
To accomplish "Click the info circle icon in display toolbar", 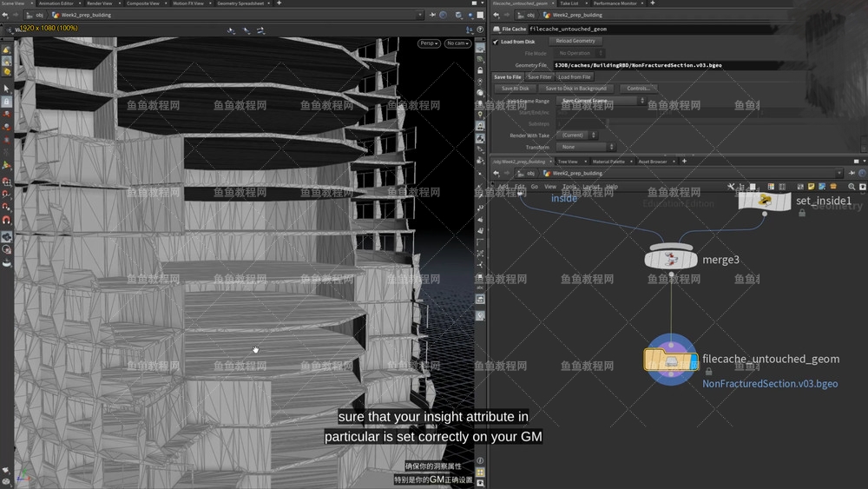I will pos(480,460).
